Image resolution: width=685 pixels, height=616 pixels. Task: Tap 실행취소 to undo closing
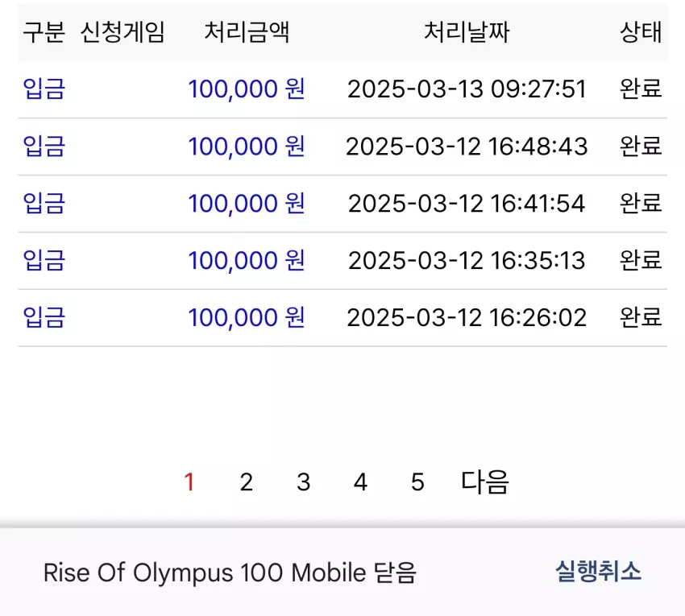coord(598,572)
